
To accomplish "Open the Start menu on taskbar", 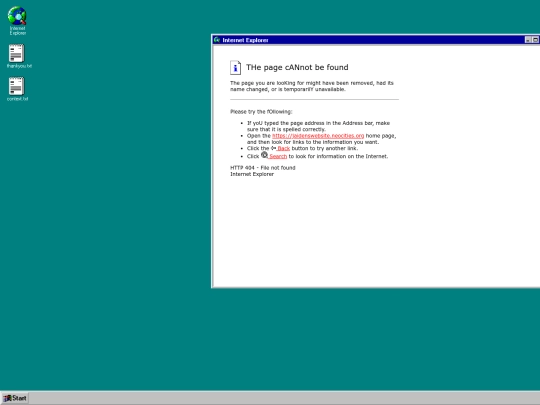I will click(15, 398).
